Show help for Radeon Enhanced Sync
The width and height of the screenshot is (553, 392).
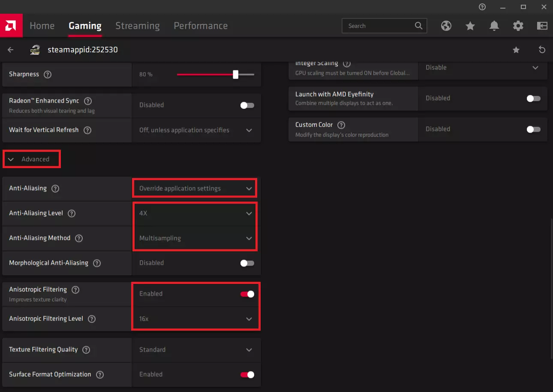click(x=88, y=101)
